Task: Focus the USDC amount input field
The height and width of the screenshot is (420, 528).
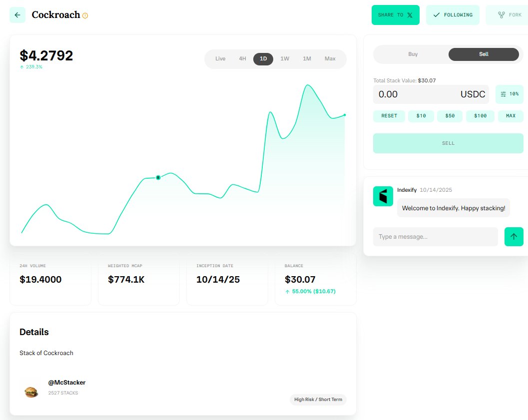Action: click(431, 94)
